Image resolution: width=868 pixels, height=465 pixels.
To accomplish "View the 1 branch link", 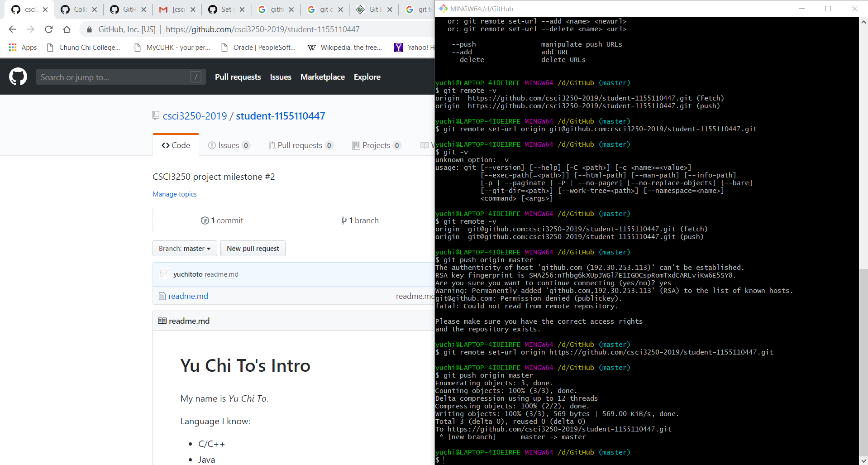I will pos(360,221).
